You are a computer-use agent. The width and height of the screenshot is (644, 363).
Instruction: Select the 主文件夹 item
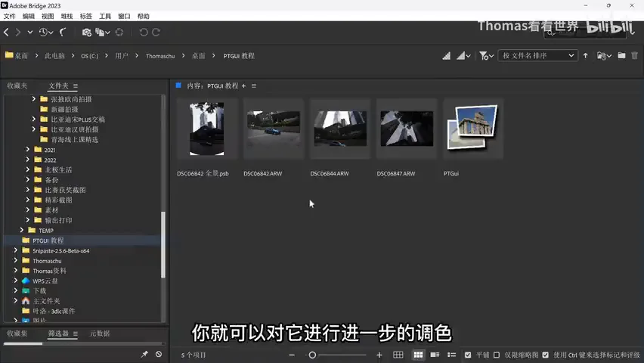click(x=46, y=301)
